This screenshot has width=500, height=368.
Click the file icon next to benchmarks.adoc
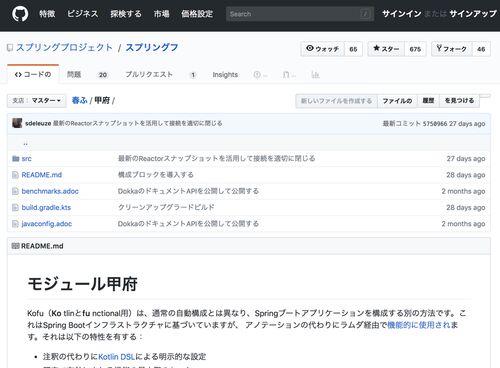[15, 191]
